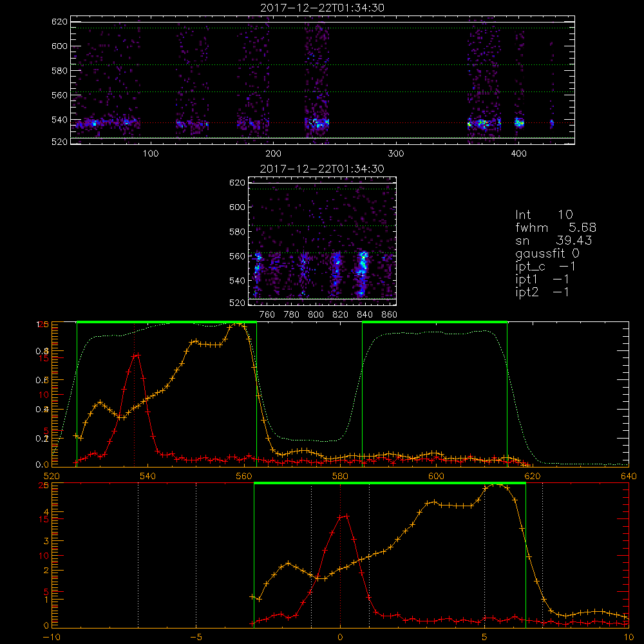
Task: Click the 'ipt1 -1' parameter line
Action: pos(542,279)
